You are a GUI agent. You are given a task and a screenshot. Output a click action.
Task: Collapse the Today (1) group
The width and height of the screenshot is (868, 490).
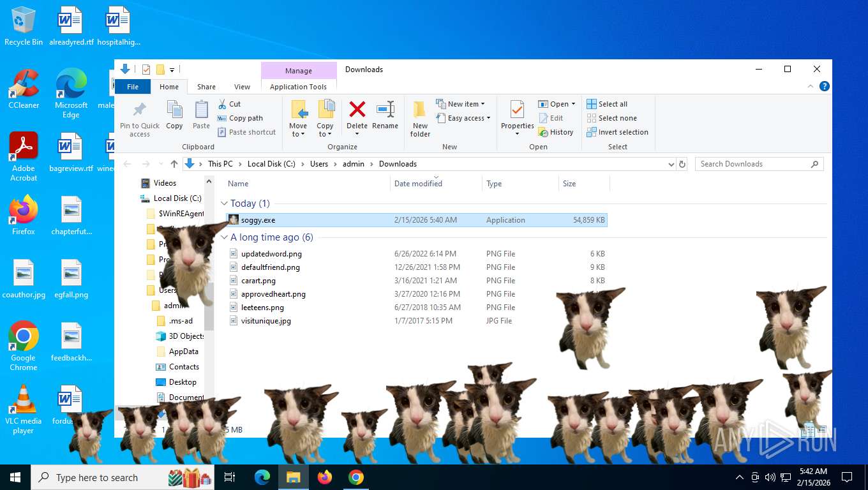tap(224, 204)
